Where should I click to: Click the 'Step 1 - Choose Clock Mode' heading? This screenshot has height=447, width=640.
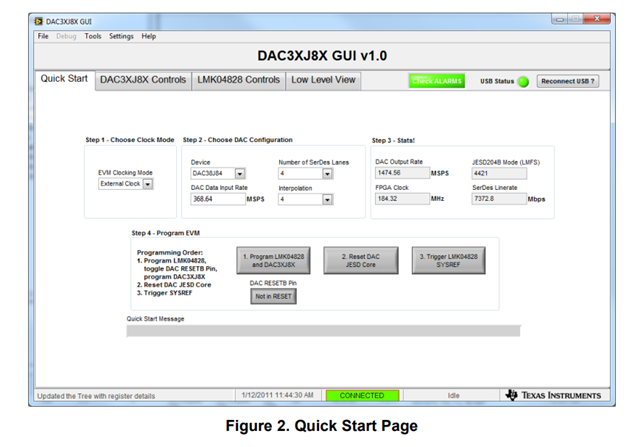point(130,140)
